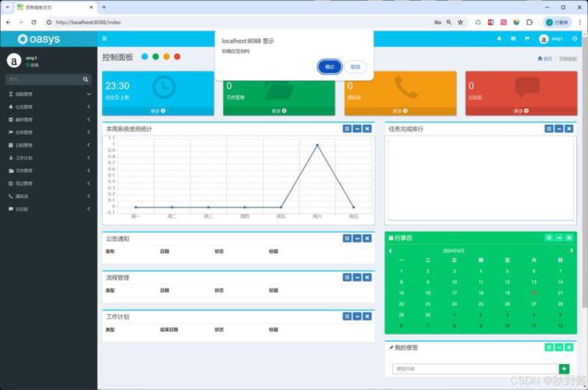Go to next month in 行事历 calendar

pyautogui.click(x=572, y=251)
